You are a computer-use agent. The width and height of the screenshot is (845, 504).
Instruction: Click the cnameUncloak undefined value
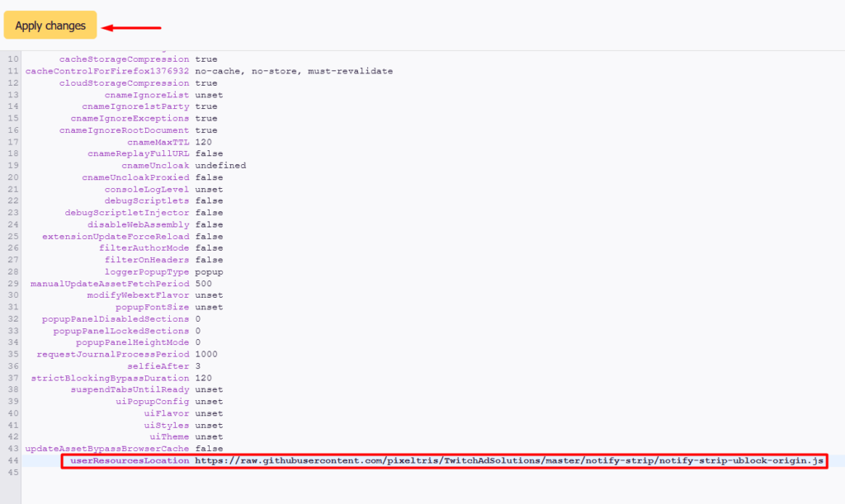coord(220,166)
